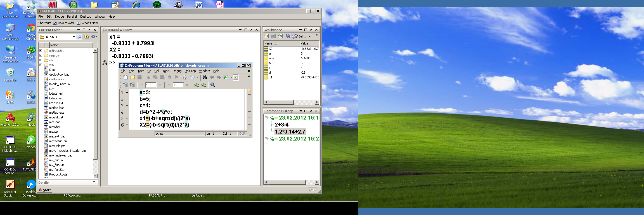
Task: Open editor Tools menu
Action: click(166, 71)
